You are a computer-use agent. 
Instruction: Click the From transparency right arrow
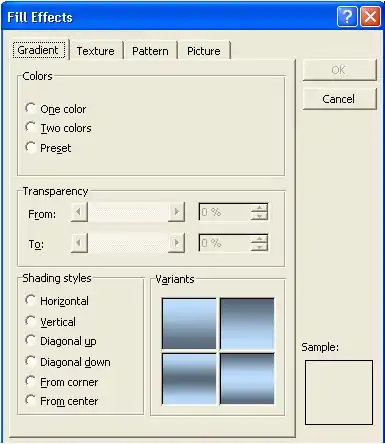point(176,212)
